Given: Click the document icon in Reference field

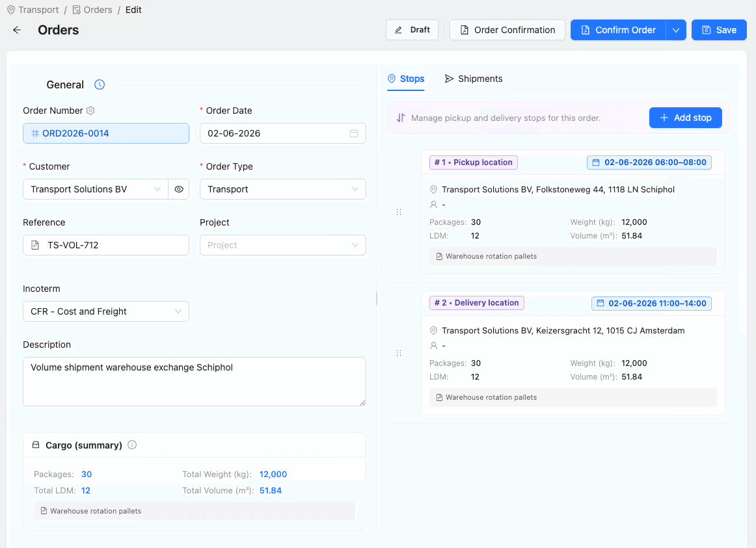Looking at the screenshot, I should 35,245.
